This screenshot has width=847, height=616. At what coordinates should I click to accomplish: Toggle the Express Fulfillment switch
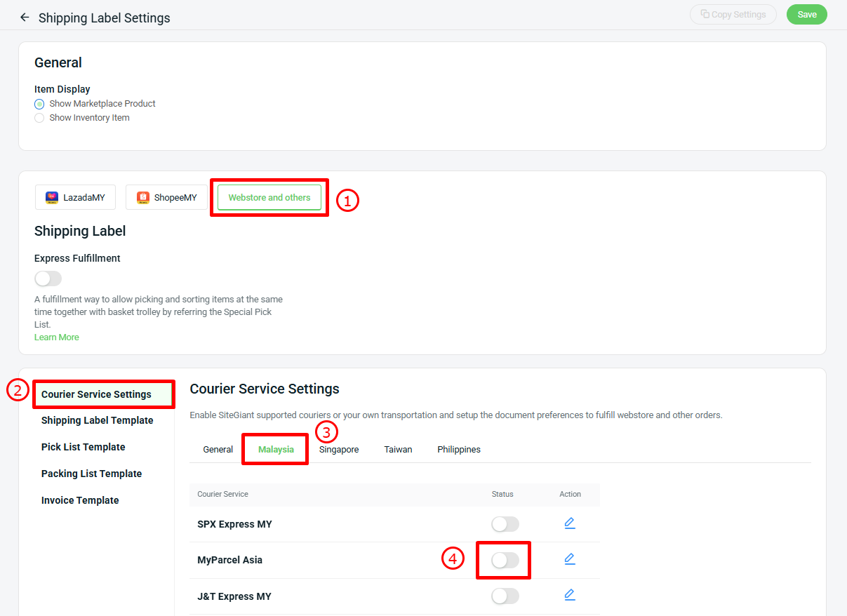pyautogui.click(x=48, y=279)
